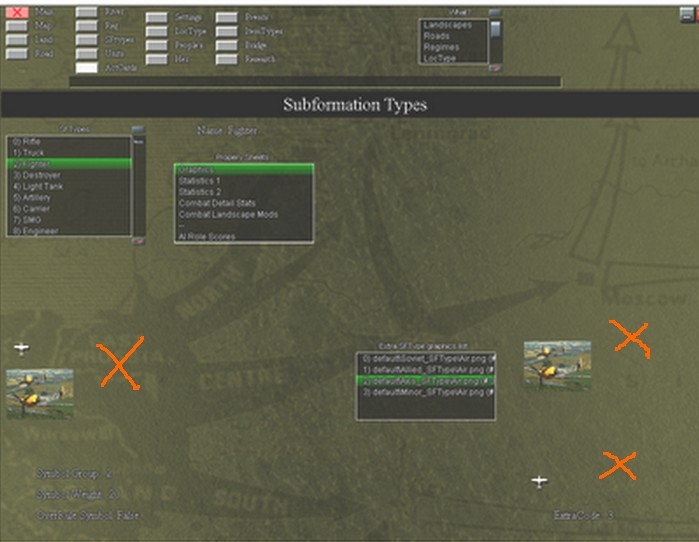Open the Settings button
The image size is (699, 542).
(x=156, y=17)
